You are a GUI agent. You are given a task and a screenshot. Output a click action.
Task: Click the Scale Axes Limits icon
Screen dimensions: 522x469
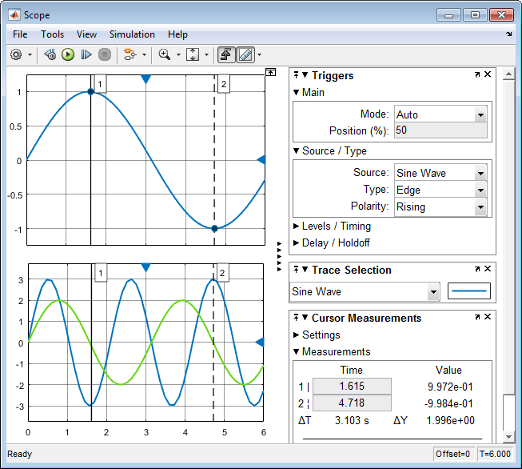193,54
